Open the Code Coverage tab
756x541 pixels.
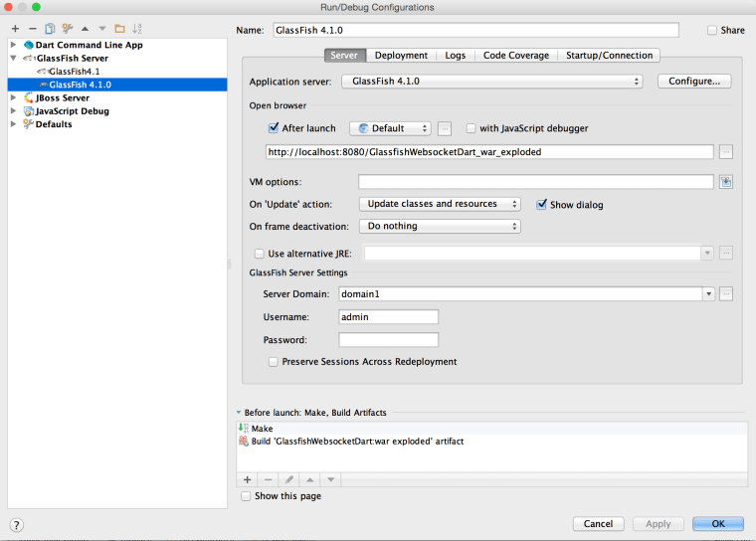tap(514, 56)
